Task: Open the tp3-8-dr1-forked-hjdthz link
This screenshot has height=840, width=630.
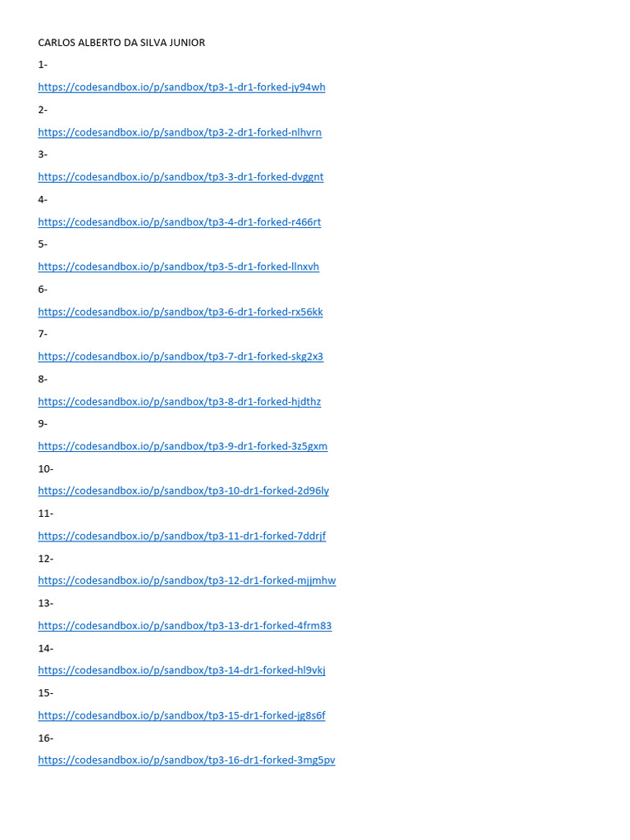Action: (x=180, y=401)
